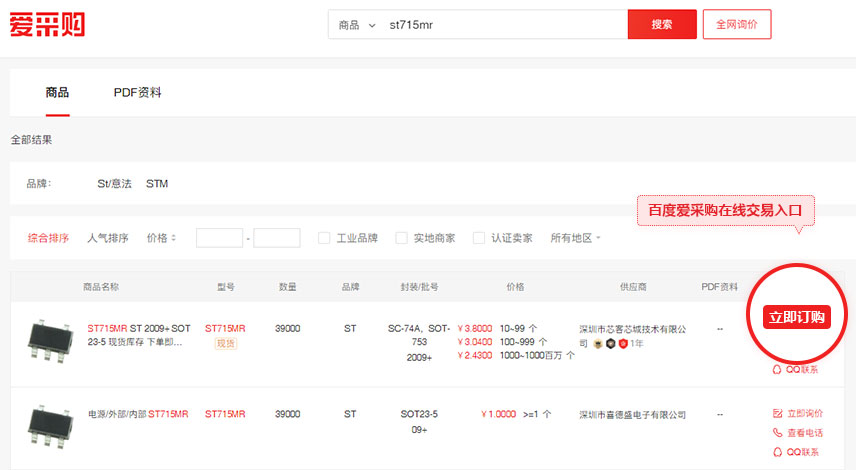Filter by brand St/意法
Image resolution: width=856 pixels, height=470 pixels.
pos(115,184)
